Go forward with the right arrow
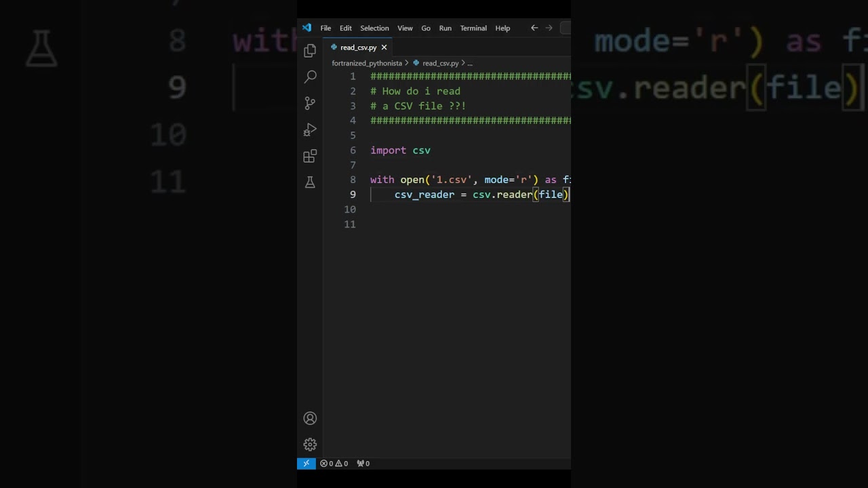The width and height of the screenshot is (868, 488). pyautogui.click(x=549, y=28)
